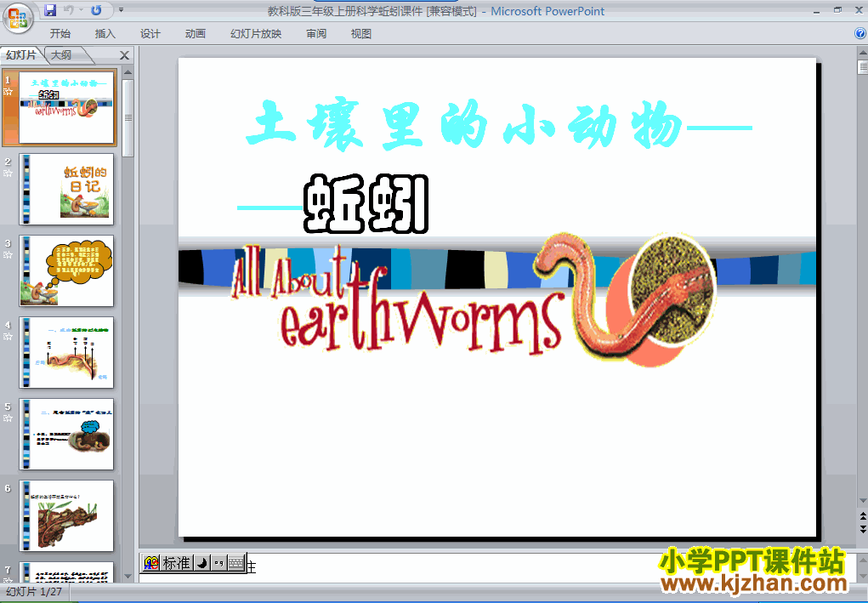Select slide 4 thumbnail

pos(66,352)
